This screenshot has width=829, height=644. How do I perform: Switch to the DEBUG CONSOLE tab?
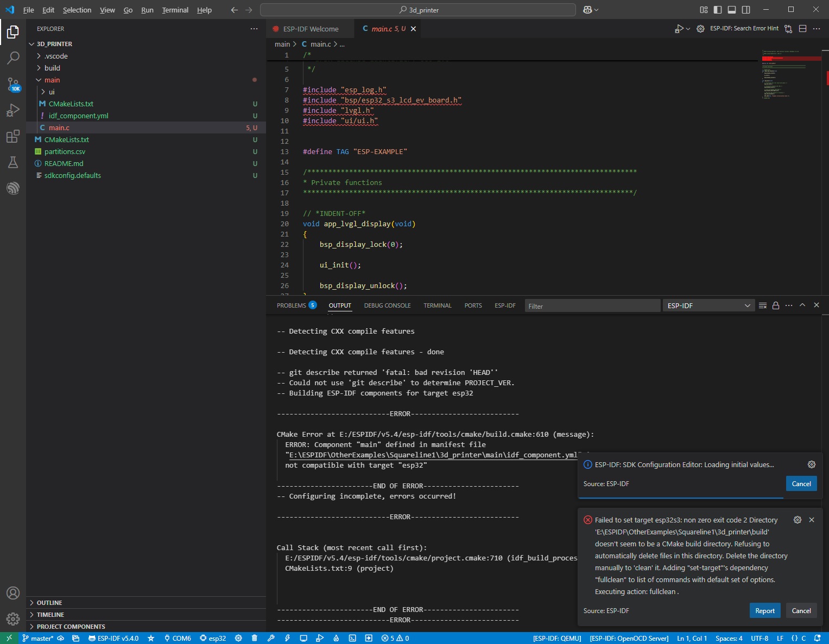point(387,305)
